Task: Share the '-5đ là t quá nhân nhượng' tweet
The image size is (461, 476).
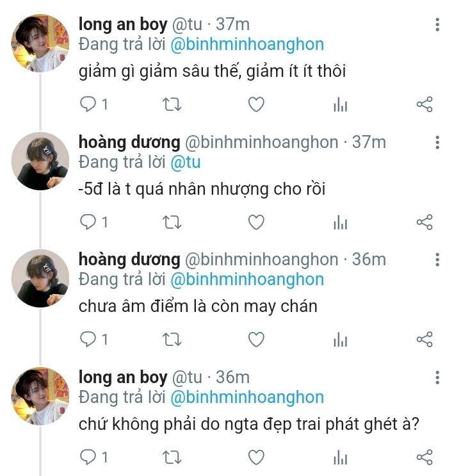Action: point(425,222)
